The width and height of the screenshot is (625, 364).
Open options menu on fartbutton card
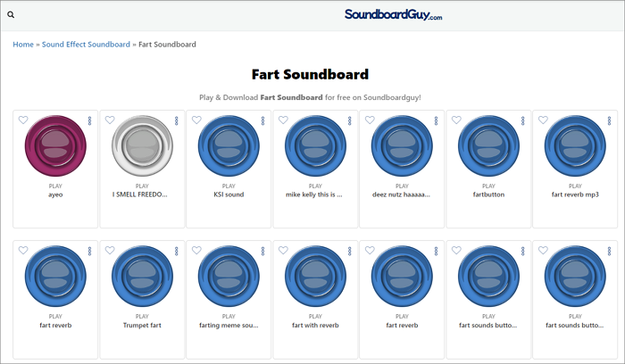click(522, 120)
